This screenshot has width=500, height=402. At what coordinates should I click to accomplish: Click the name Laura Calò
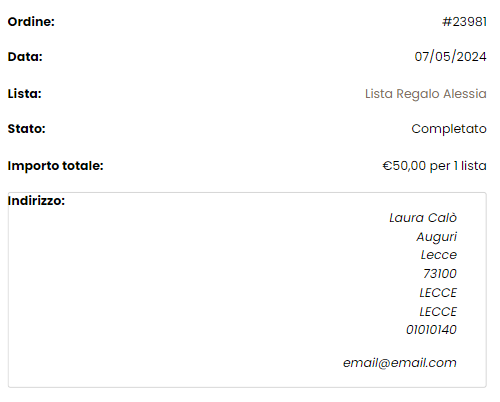tap(423, 218)
